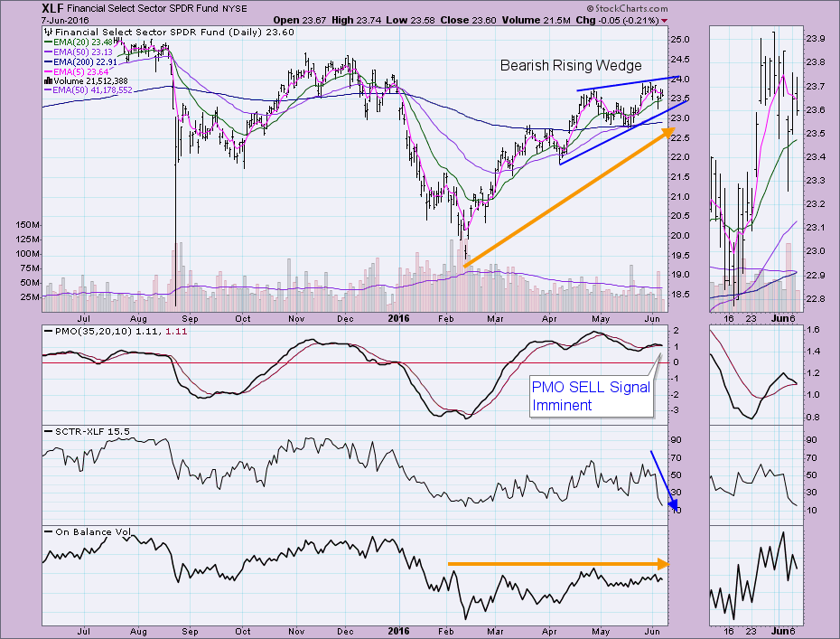Image resolution: width=840 pixels, height=639 pixels.
Task: Click the EMA(200) 22.91 legend entry
Action: (81, 61)
